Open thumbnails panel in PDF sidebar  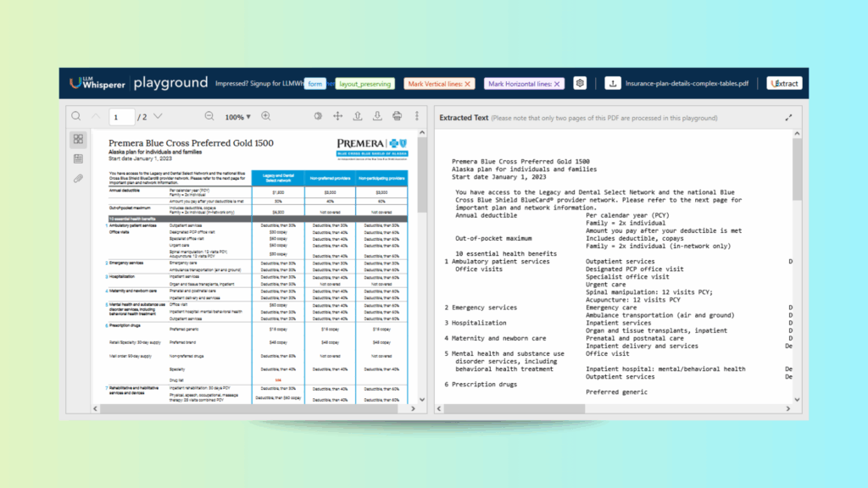tap(79, 139)
